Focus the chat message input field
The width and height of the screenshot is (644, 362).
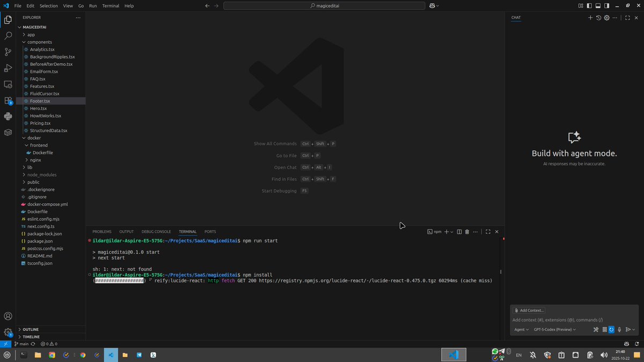coord(573,320)
